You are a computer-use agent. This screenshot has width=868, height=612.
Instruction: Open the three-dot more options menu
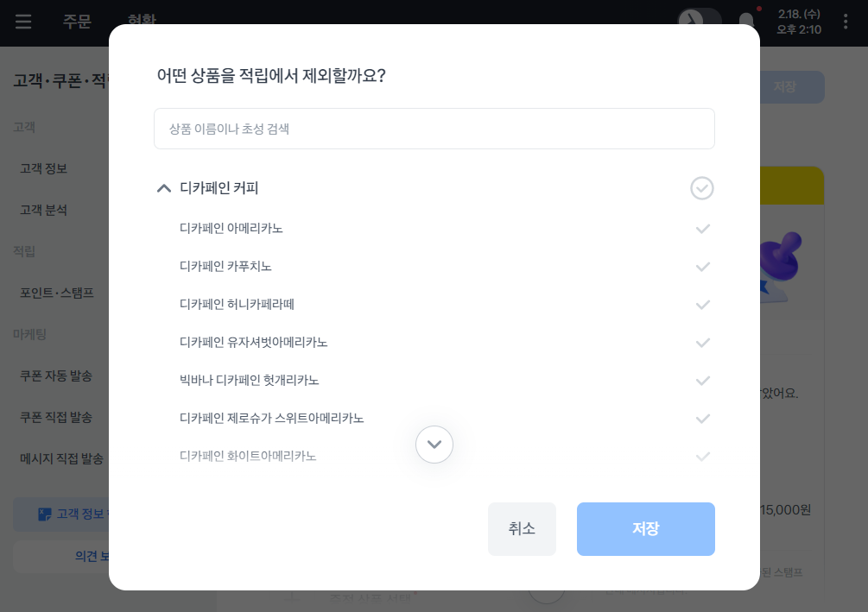click(845, 22)
